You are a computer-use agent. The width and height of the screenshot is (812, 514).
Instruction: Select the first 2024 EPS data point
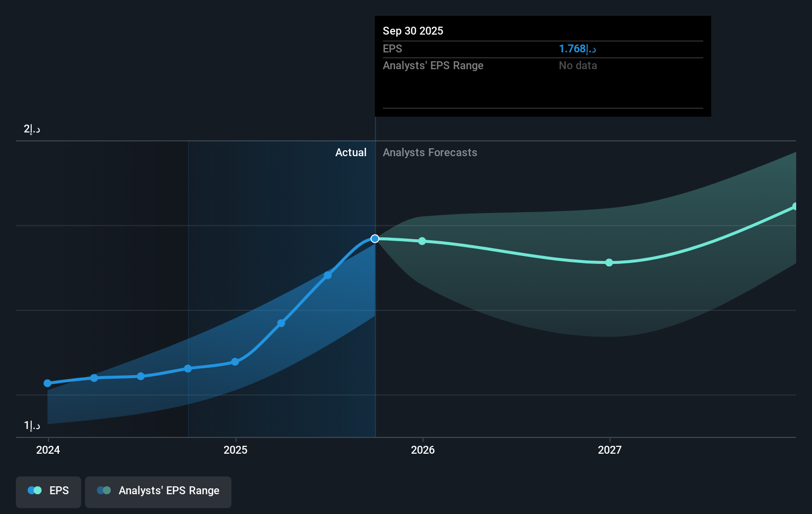tap(47, 383)
